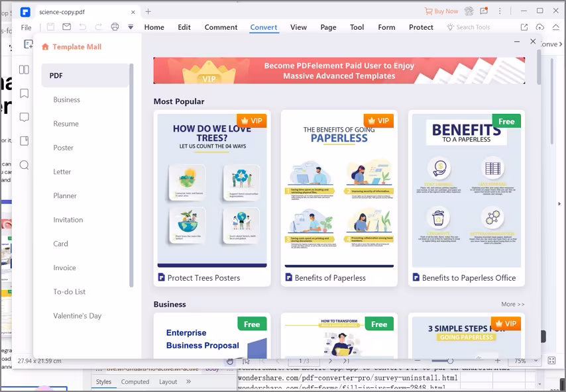566x392 pixels.
Task: Click the PDFelement app logo icon
Action: click(x=25, y=12)
